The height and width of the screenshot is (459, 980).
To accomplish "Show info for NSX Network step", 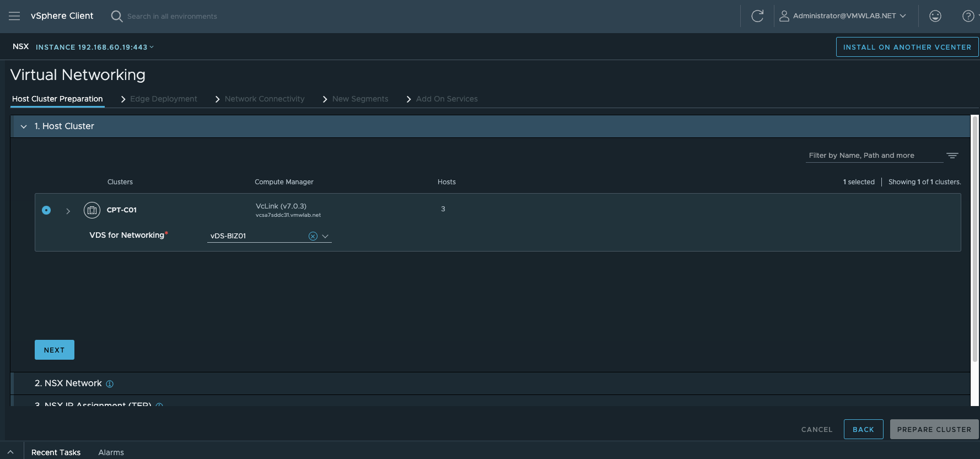I will click(x=110, y=384).
